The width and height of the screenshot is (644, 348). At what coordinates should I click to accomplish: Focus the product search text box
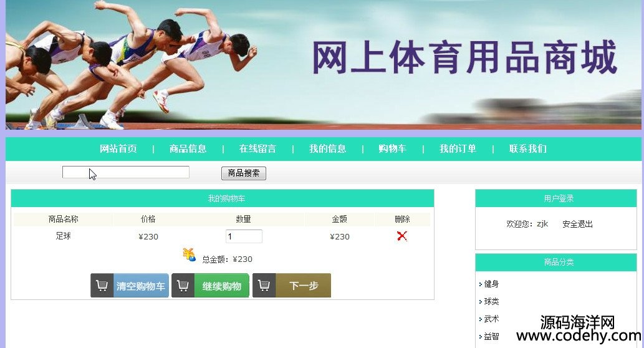coord(126,172)
